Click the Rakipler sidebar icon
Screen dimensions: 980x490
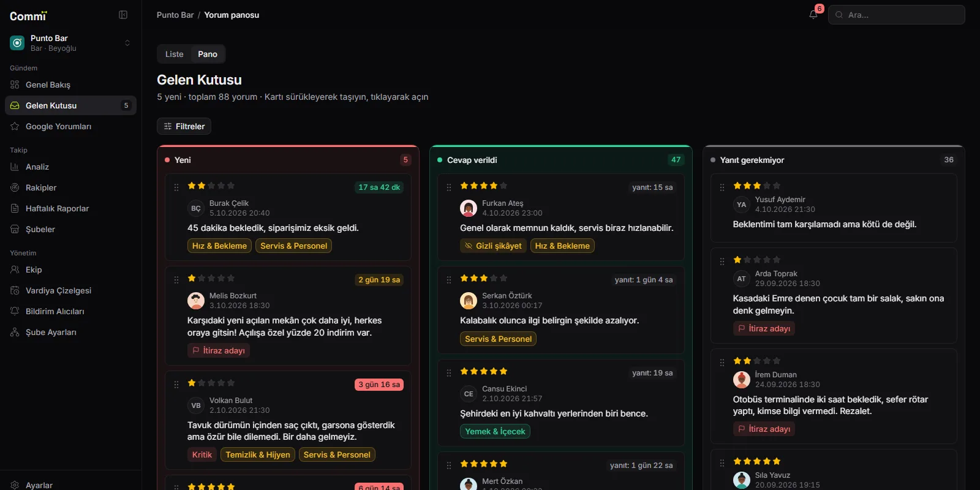tap(15, 187)
